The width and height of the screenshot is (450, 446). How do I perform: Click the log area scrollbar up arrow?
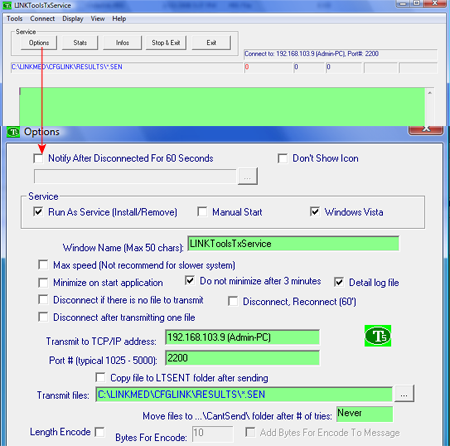[430, 93]
